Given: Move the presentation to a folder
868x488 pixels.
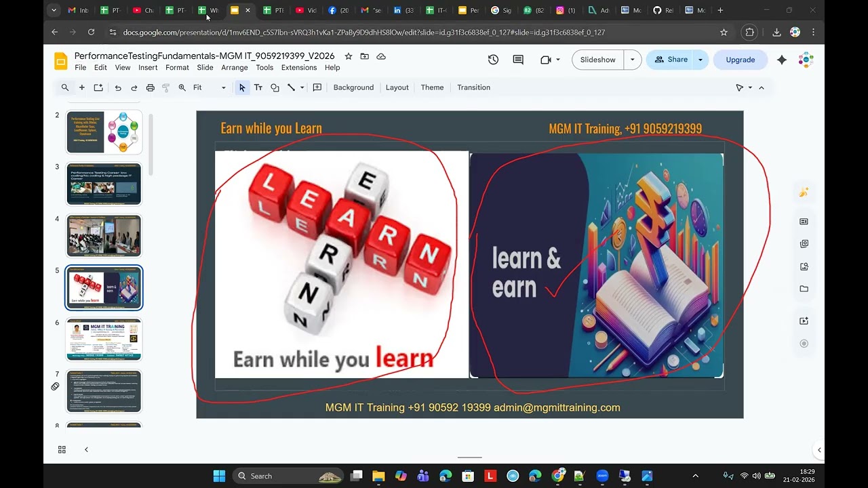Looking at the screenshot, I should pos(365,56).
